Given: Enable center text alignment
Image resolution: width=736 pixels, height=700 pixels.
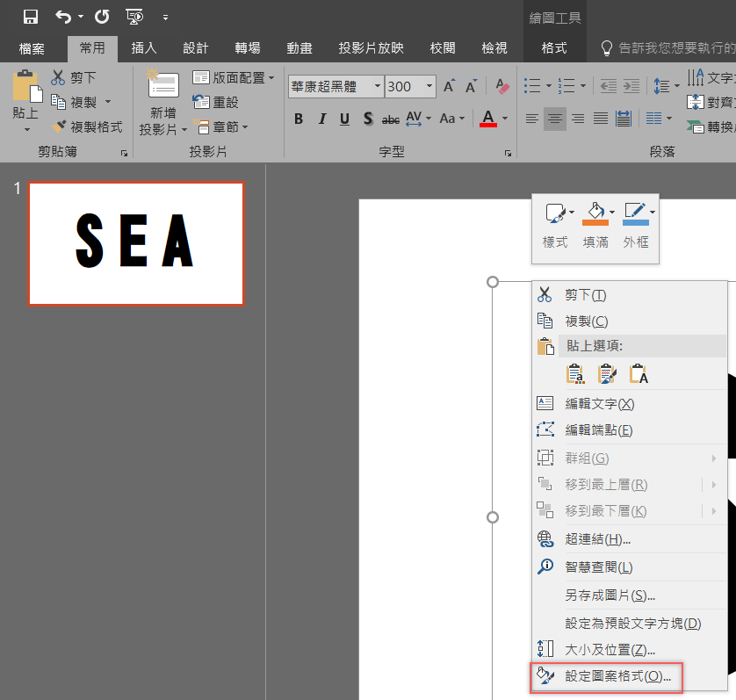Looking at the screenshot, I should tap(554, 119).
